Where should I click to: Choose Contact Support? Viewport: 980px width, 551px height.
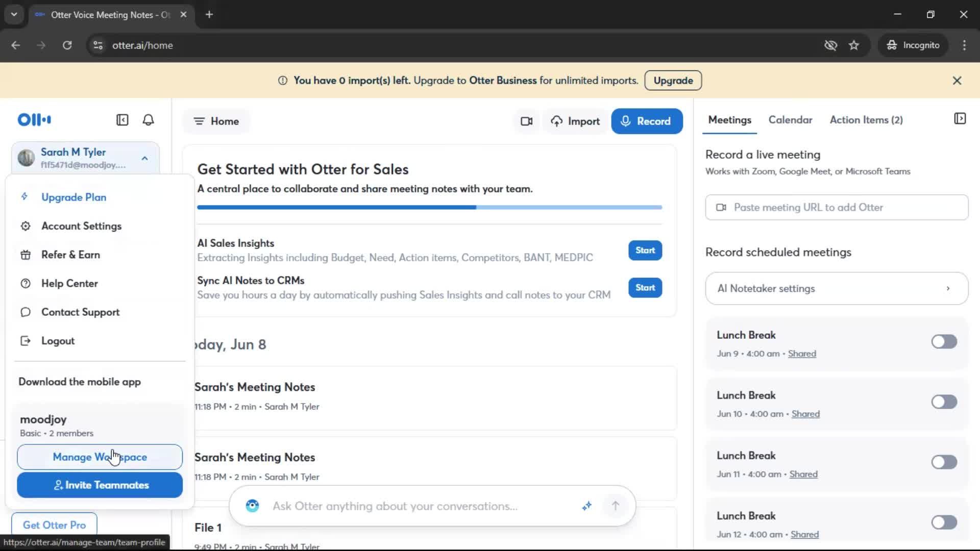coord(80,312)
